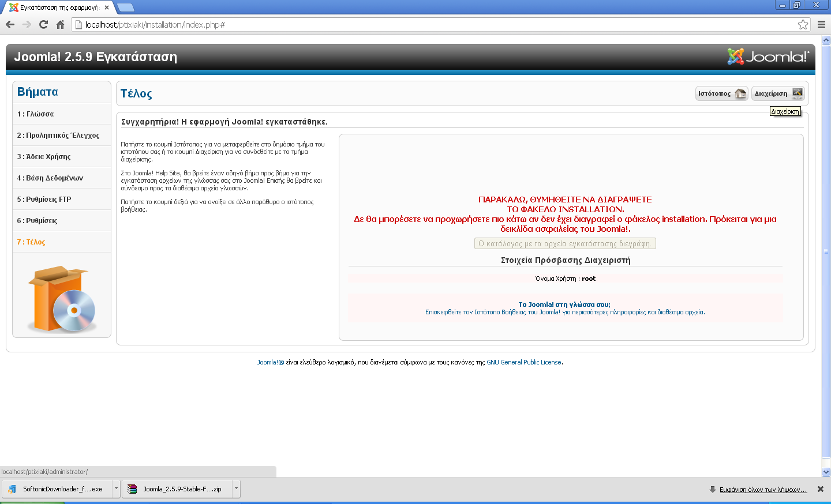Open SoftonicDownloader exe download item
The width and height of the screenshot is (831, 504).
click(x=58, y=489)
